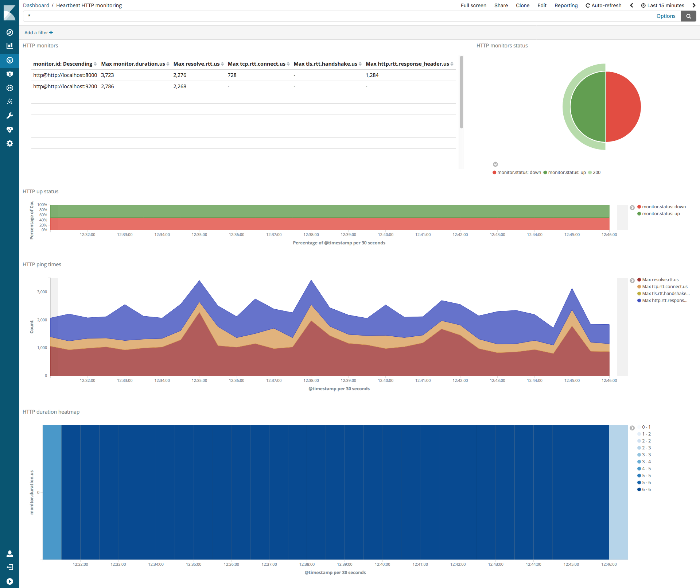Viewport: 700px width, 588px height.
Task: Expand the pie chart legend toggle arrow
Action: [495, 164]
